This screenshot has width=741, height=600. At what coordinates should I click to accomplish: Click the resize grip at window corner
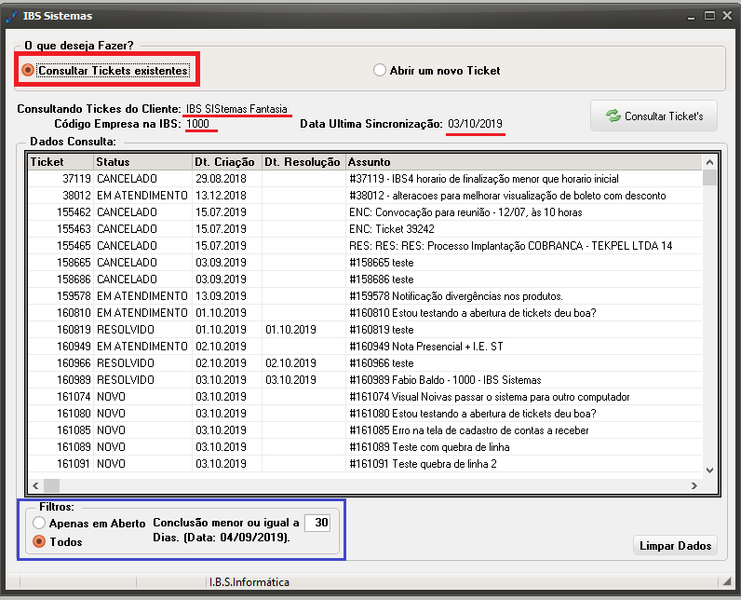point(727,582)
